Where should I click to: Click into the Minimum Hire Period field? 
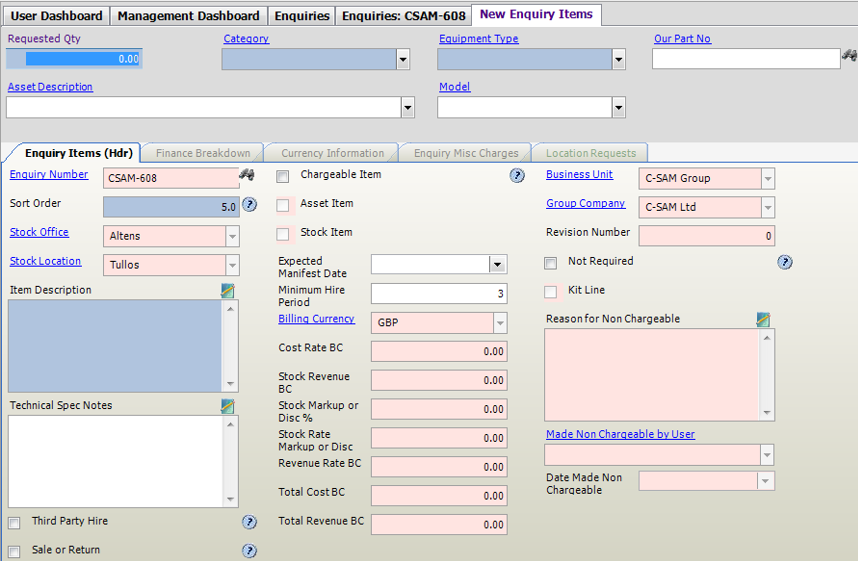(438, 294)
